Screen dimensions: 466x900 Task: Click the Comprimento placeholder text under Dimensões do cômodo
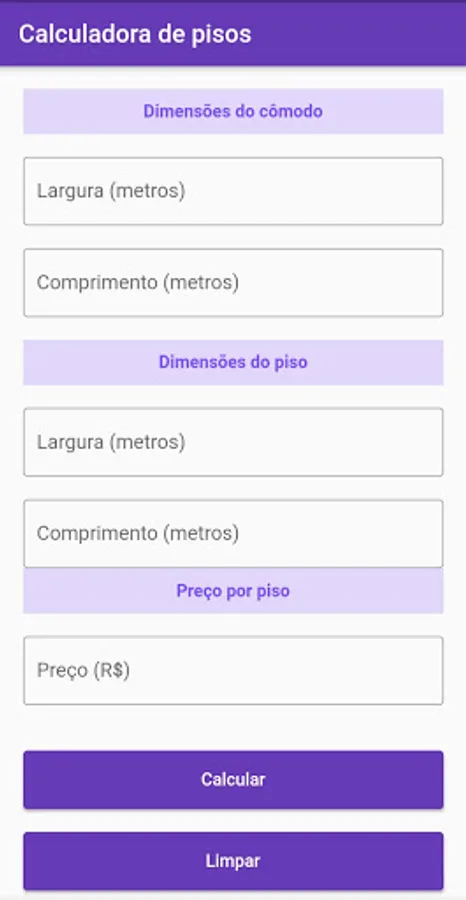(x=138, y=282)
